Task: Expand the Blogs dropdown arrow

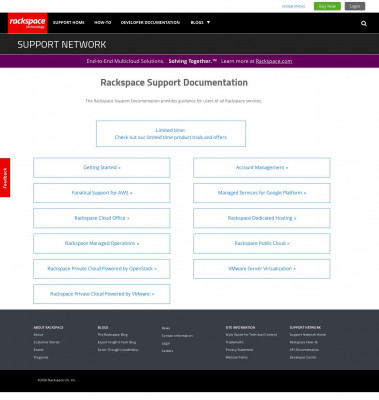Action: click(209, 22)
